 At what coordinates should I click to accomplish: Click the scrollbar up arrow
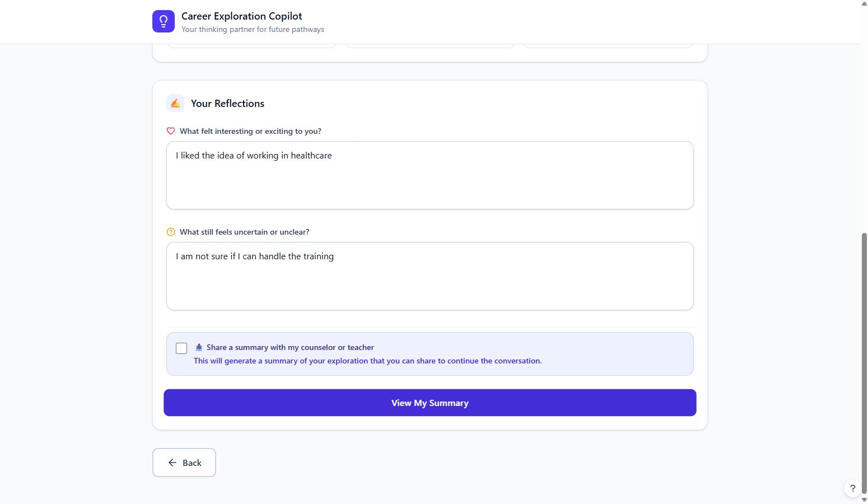click(864, 3)
